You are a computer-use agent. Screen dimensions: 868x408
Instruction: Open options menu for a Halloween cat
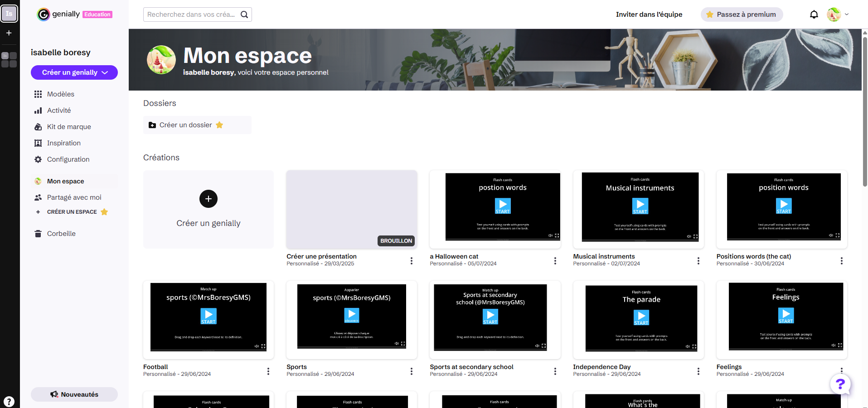coord(555,261)
